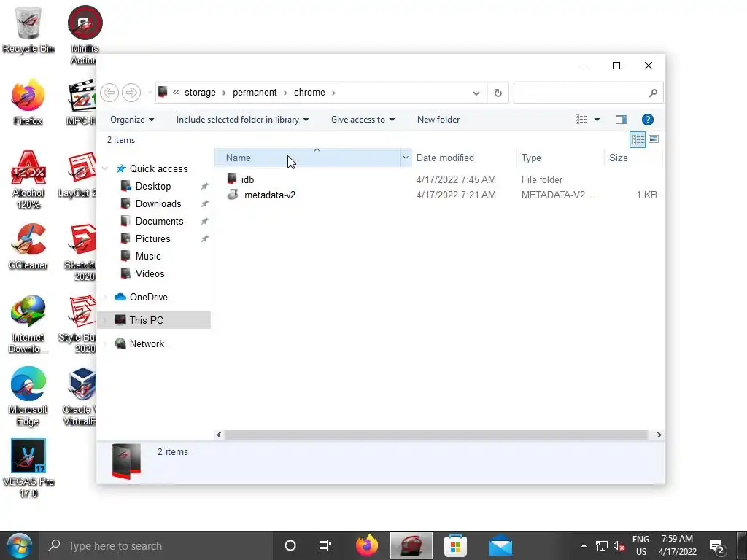Image resolution: width=747 pixels, height=560 pixels.
Task: Select Network in the navigation pane
Action: tap(147, 344)
